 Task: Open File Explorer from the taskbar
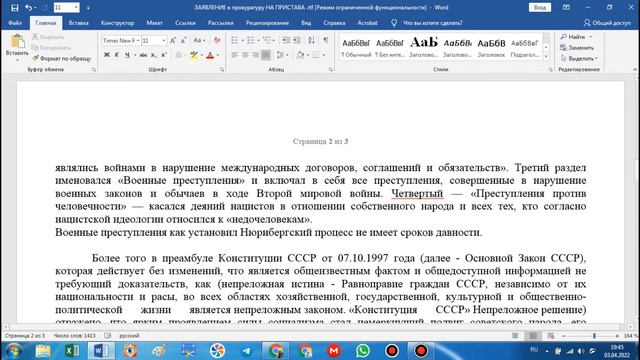[43, 351]
